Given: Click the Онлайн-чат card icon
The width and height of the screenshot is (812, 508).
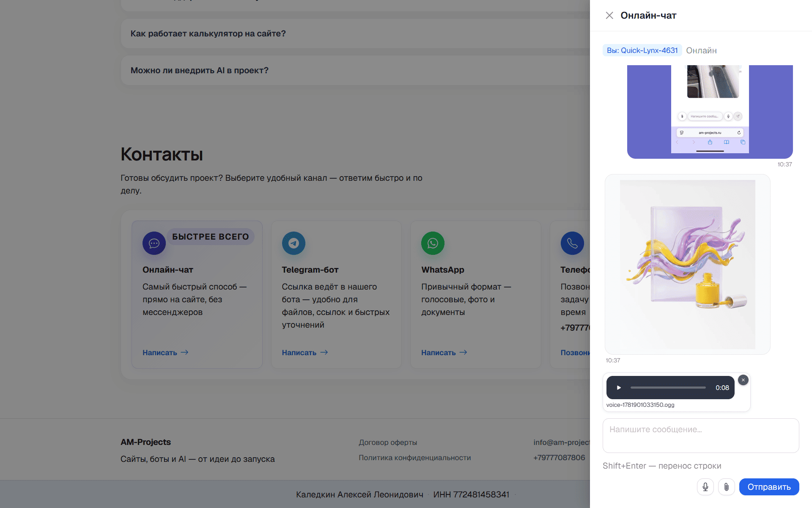Looking at the screenshot, I should [x=154, y=243].
